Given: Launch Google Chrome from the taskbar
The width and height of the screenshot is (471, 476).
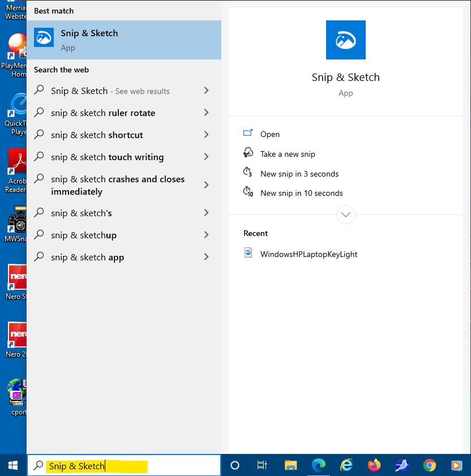Looking at the screenshot, I should (430, 465).
